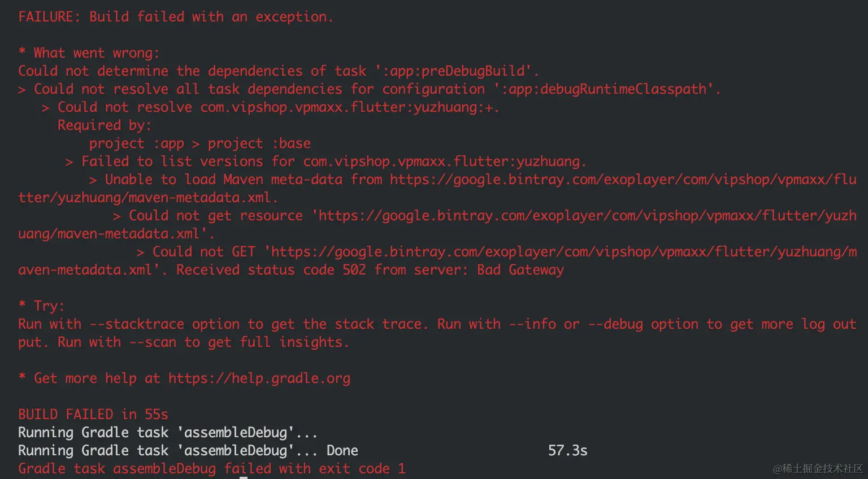Click the 'FAILURE: Build failed' heading line

(176, 17)
